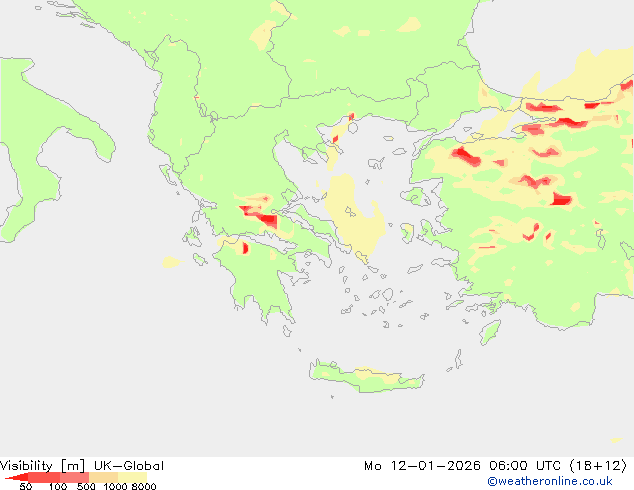This screenshot has width=634, height=490.
Task: Click the light red 100–500 m legend swatch
Action: 74,477
